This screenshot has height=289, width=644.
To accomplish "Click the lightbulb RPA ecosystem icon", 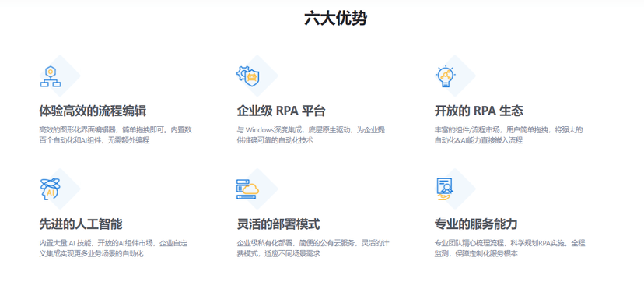I will coord(445,76).
